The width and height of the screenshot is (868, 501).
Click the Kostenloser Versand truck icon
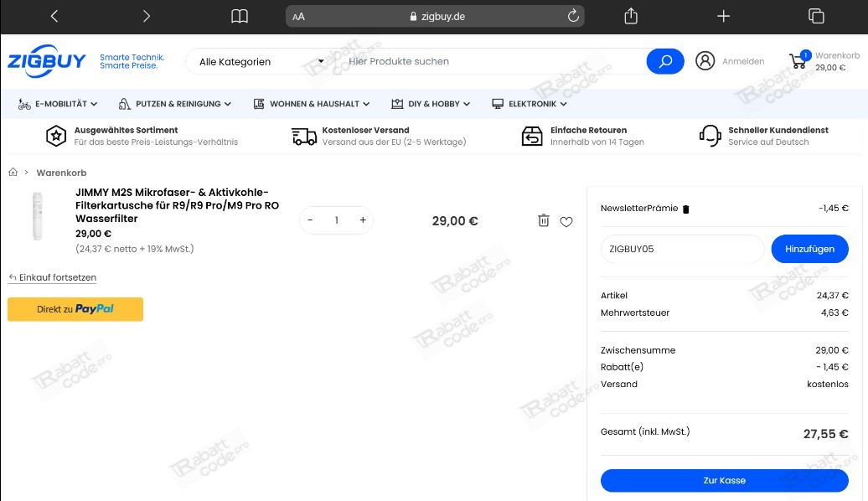pyautogui.click(x=304, y=136)
